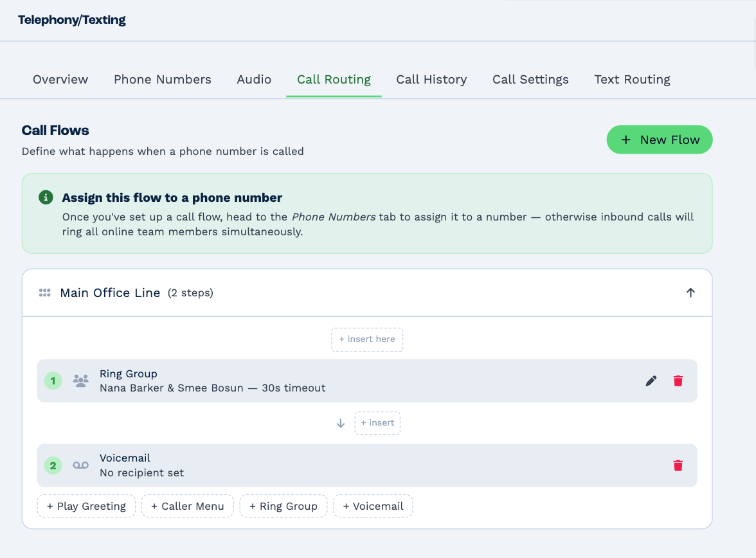
Task: Click 'No recipient set' text
Action: 141,473
